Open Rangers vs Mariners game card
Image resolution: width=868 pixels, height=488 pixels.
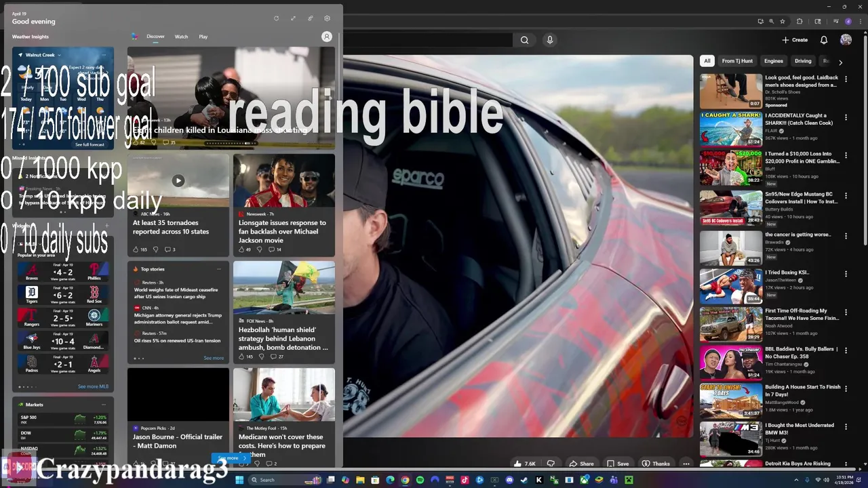point(63,318)
